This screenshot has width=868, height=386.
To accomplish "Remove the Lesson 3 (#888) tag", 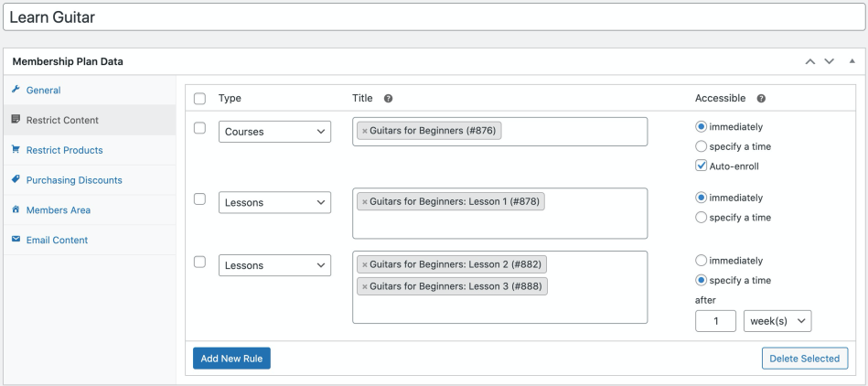I will (x=365, y=287).
